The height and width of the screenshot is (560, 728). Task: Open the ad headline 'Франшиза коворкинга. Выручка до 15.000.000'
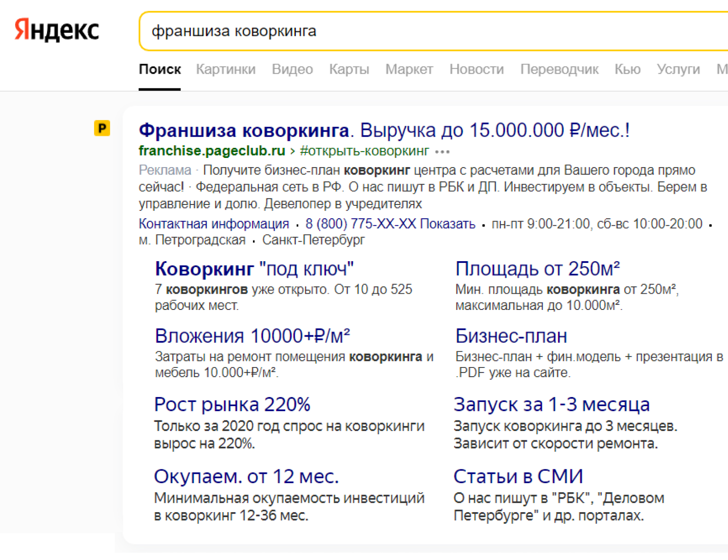[x=384, y=130]
